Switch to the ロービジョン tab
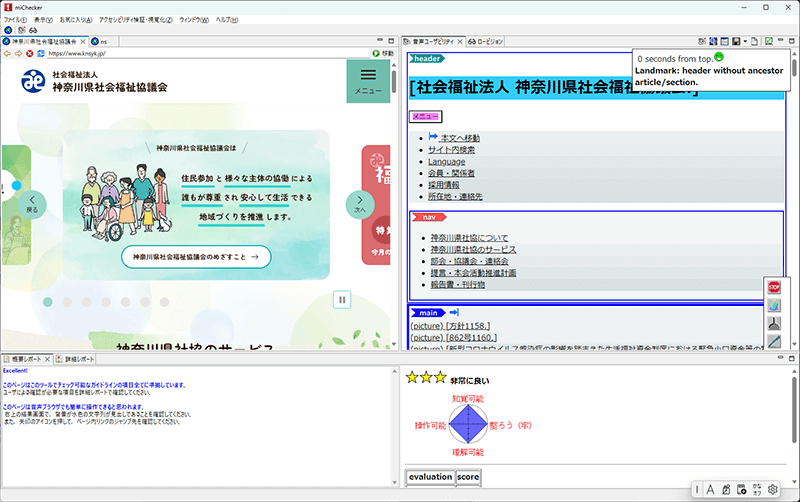 click(486, 41)
